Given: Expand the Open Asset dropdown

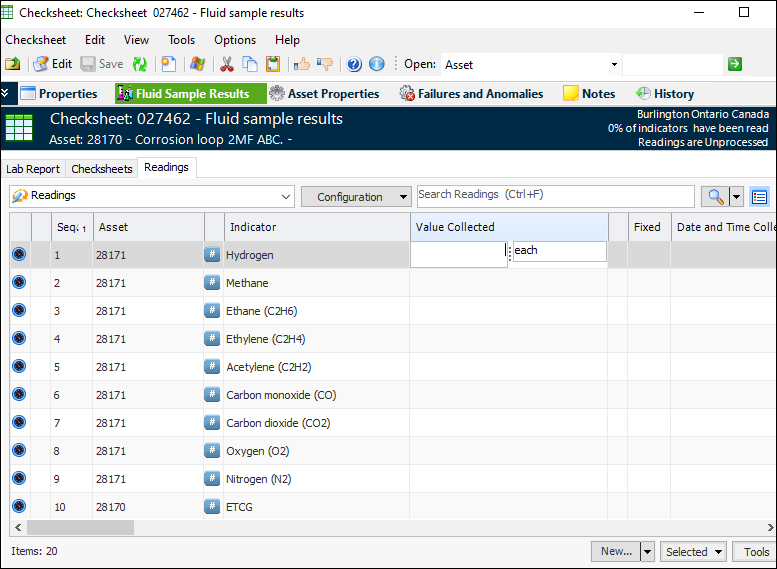Looking at the screenshot, I should [614, 64].
